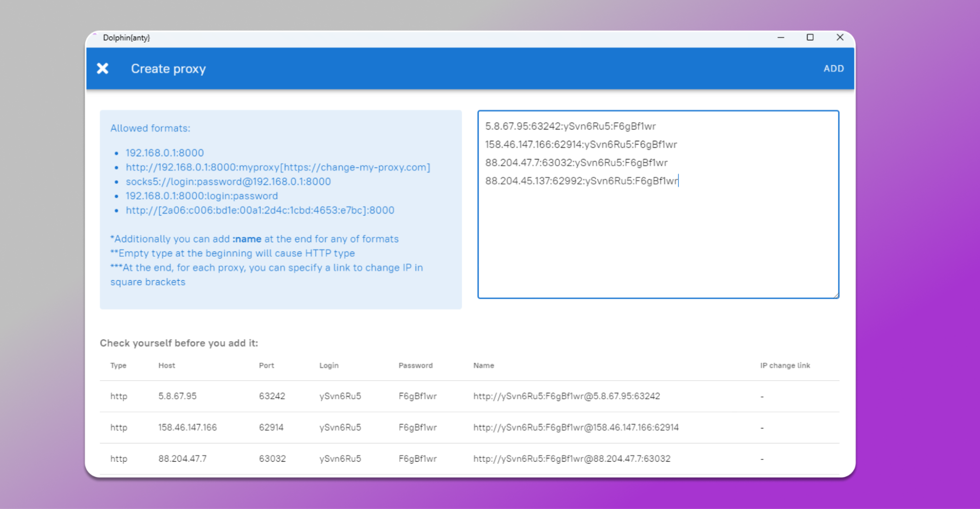
Task: Select port cell '62914'
Action: 271,428
